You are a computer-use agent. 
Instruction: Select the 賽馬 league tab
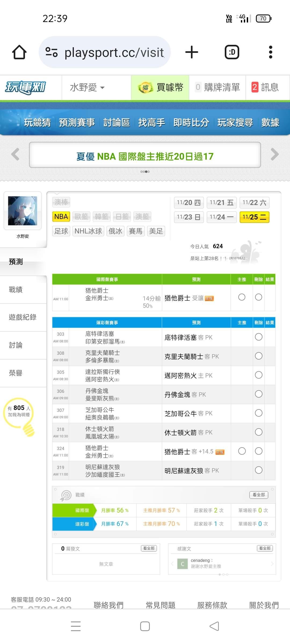click(136, 231)
